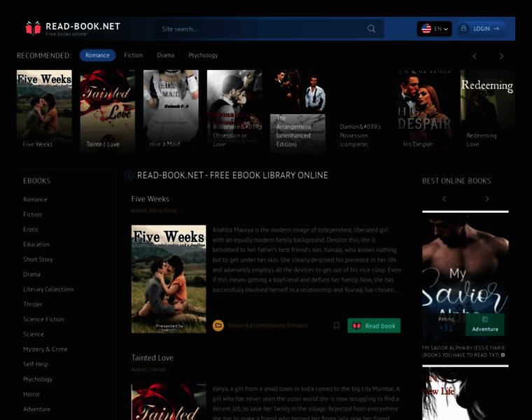The width and height of the screenshot is (532, 420).
Task: Open the EN language dropdown
Action: tap(434, 29)
